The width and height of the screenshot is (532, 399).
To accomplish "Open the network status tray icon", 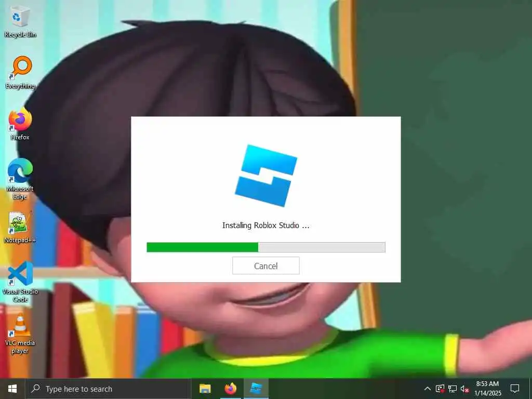I will click(453, 389).
